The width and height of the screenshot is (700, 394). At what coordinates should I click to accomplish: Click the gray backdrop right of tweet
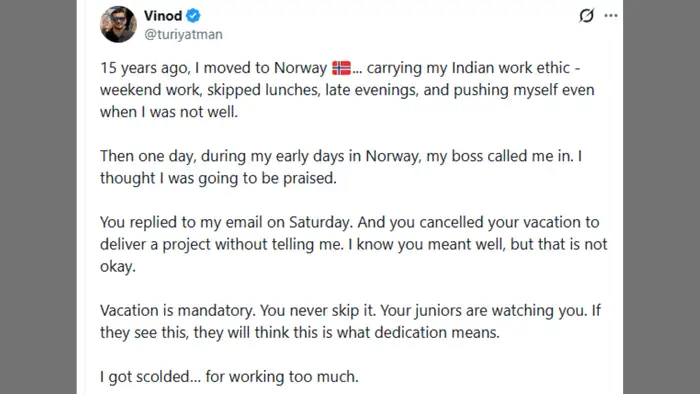coord(662,197)
